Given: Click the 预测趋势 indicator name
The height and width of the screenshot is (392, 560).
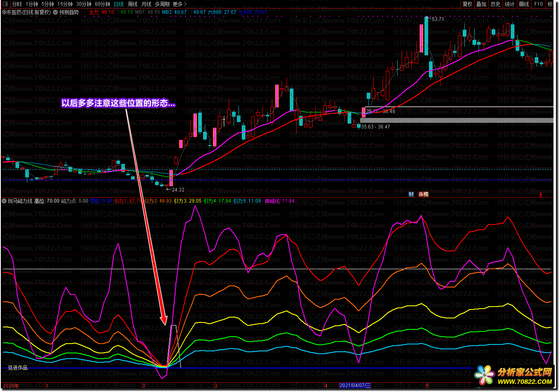Looking at the screenshot, I should pos(69,12).
